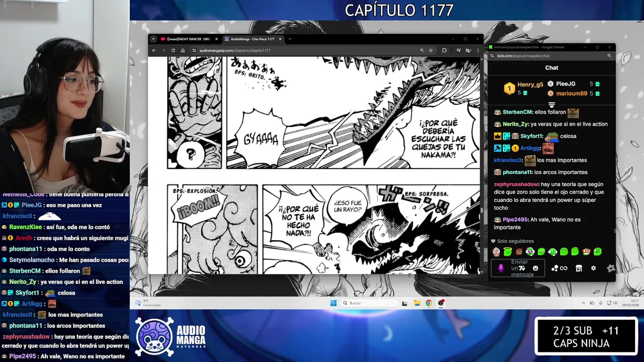Open the emoji picker smiley

point(535,268)
